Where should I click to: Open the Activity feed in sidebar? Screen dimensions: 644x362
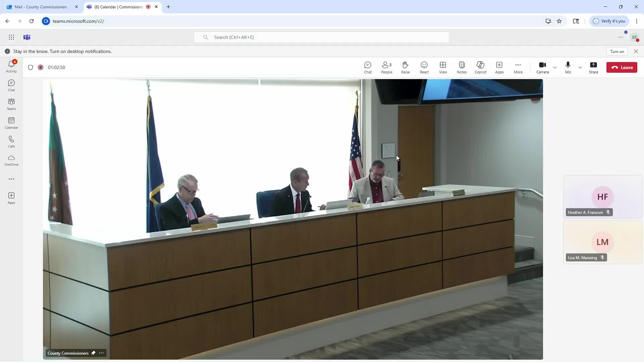pyautogui.click(x=11, y=66)
